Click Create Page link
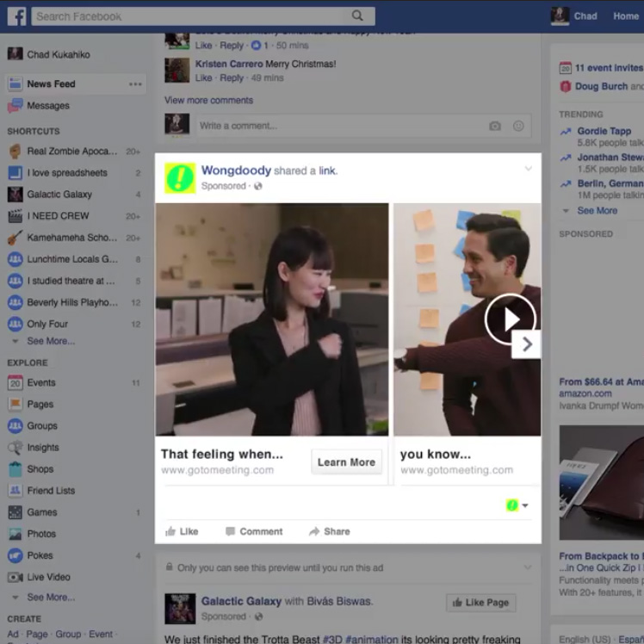 (x=37, y=635)
